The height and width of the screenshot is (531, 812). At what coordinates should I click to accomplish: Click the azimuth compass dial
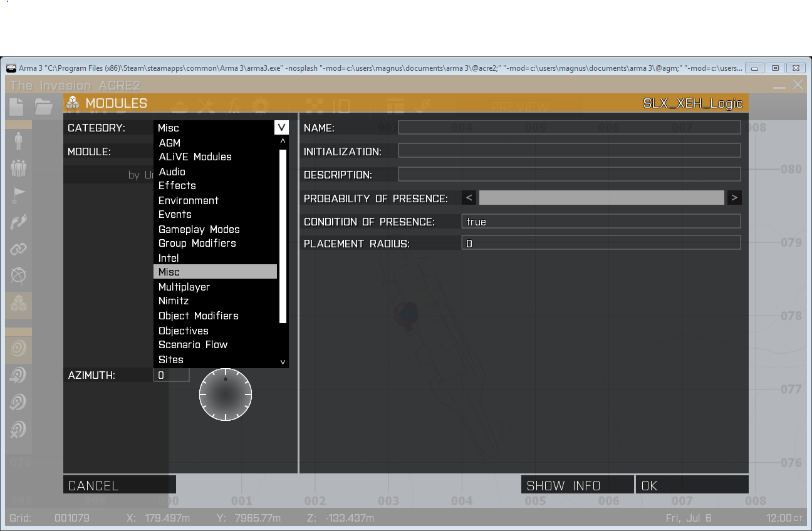pos(226,394)
